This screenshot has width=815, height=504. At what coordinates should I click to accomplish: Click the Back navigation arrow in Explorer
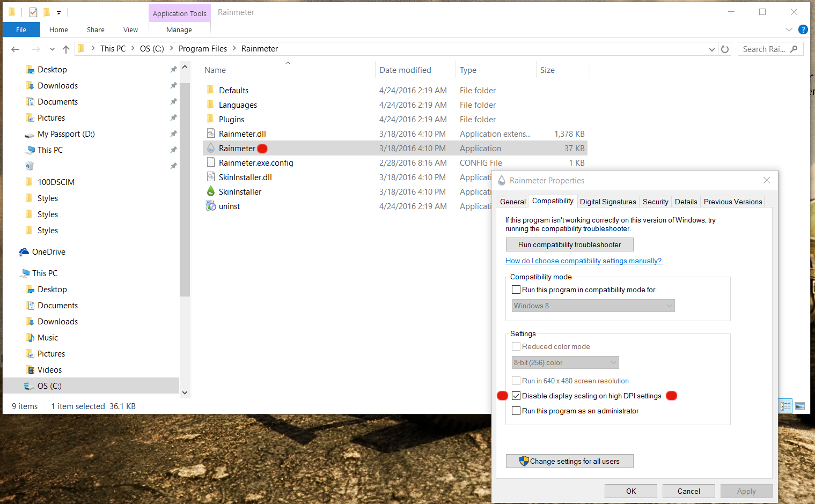click(16, 49)
